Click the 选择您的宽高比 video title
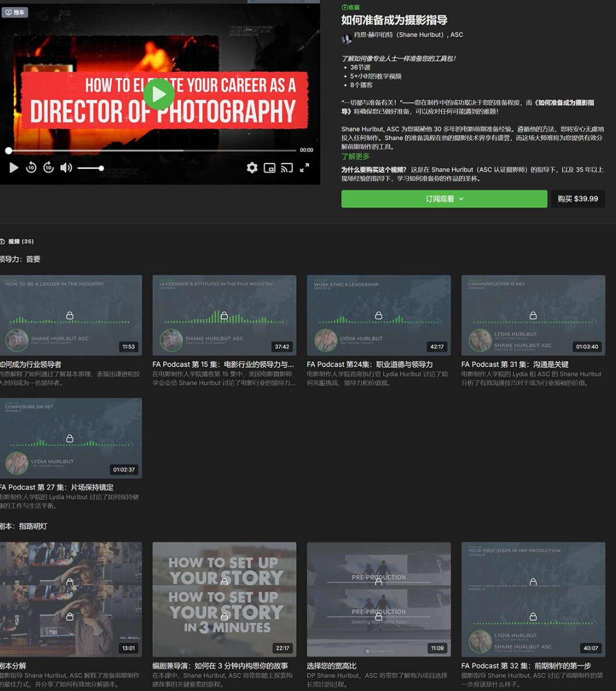The image size is (616, 691). pyautogui.click(x=332, y=666)
